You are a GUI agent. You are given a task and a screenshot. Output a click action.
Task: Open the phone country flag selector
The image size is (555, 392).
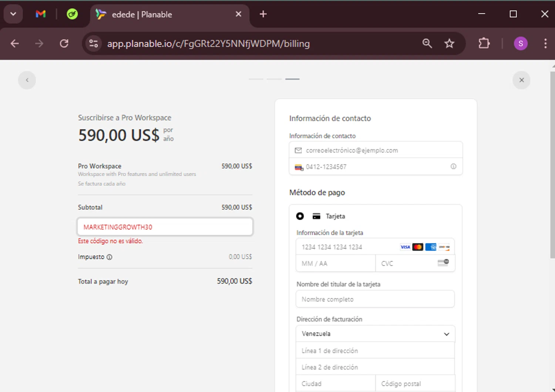click(299, 167)
